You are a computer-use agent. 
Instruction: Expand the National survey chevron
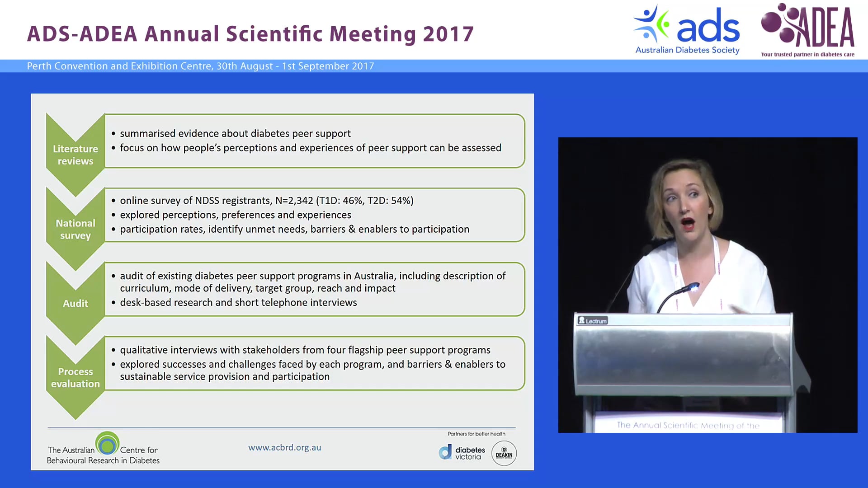(x=75, y=228)
